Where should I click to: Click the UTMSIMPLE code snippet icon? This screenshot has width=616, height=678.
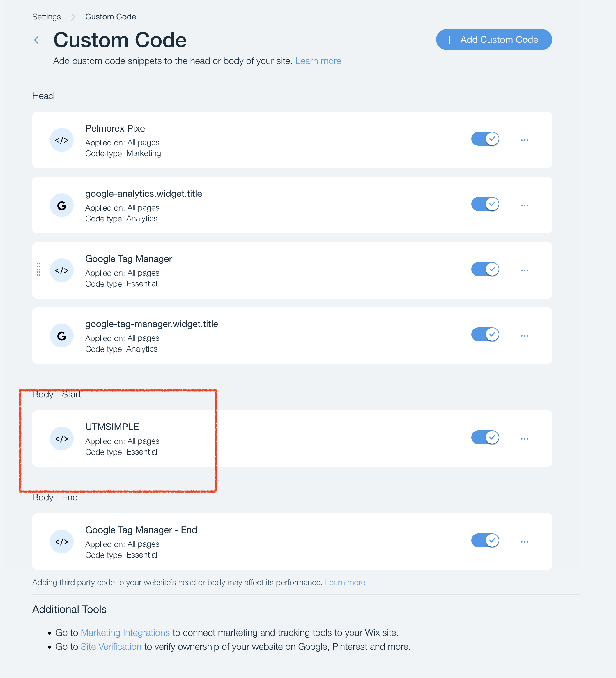coord(61,439)
